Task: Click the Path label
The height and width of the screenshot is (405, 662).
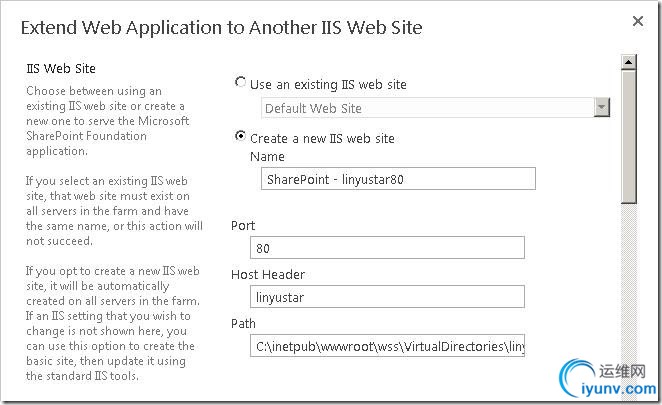Action: pos(243,323)
